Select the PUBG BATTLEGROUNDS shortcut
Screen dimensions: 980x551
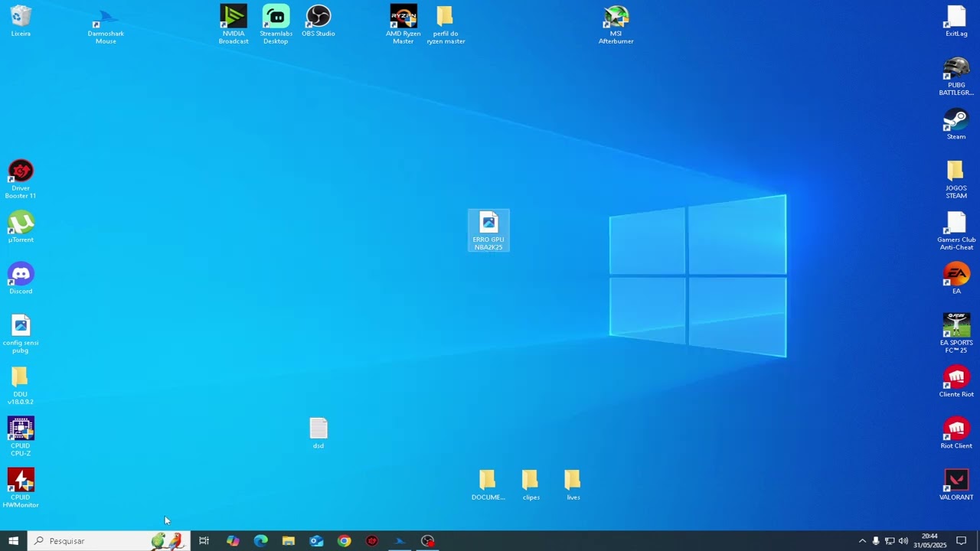pyautogui.click(x=956, y=77)
